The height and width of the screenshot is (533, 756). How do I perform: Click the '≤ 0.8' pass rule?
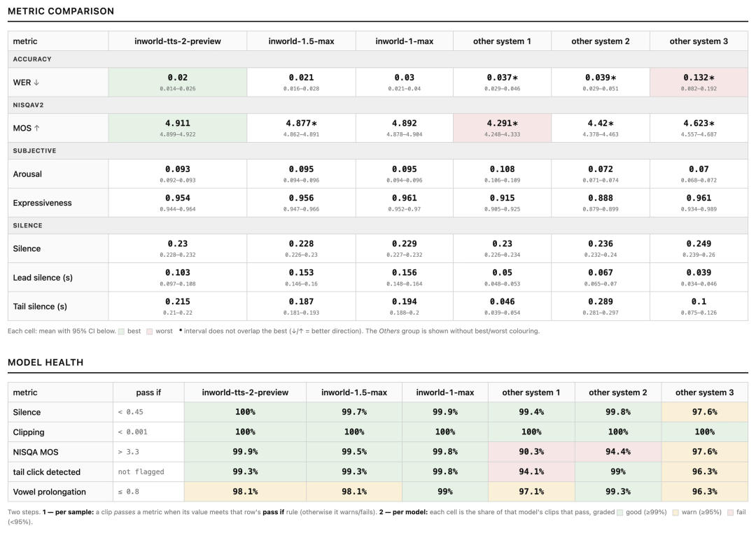128,492
